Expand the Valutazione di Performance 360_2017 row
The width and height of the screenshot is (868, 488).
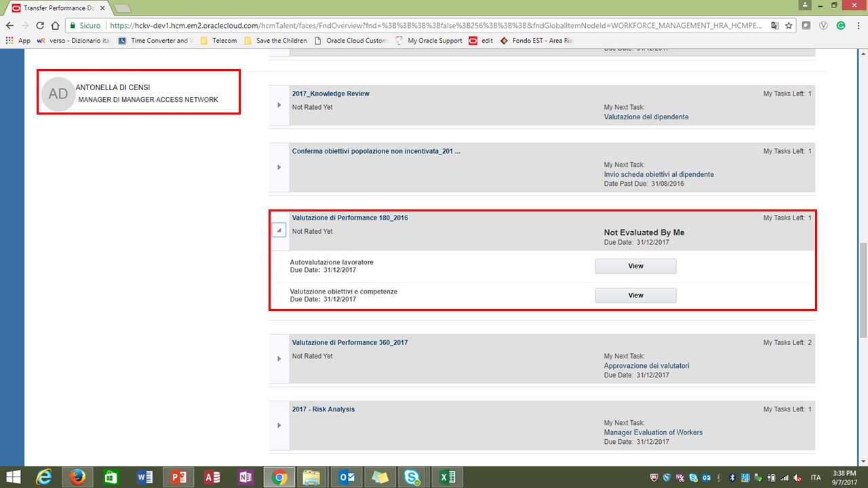[279, 359]
